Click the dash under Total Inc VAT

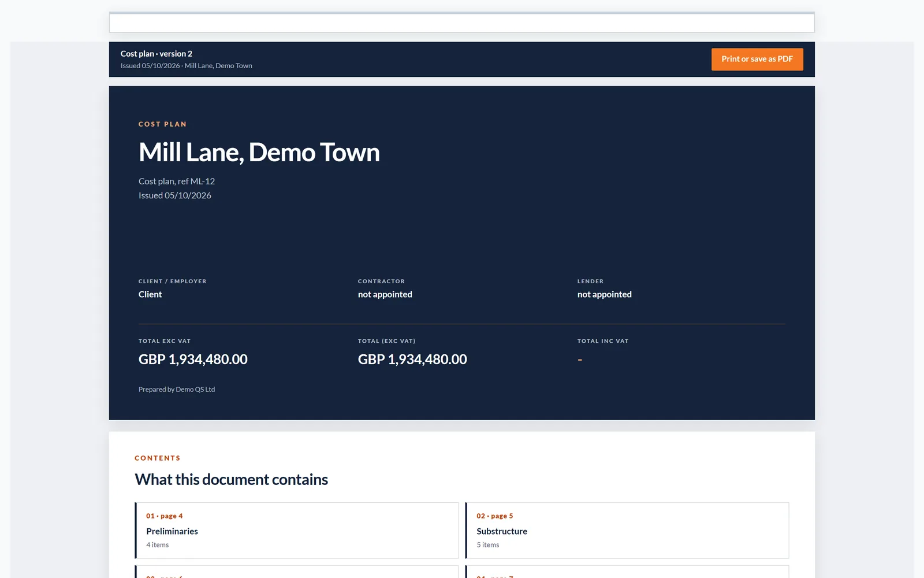point(580,360)
